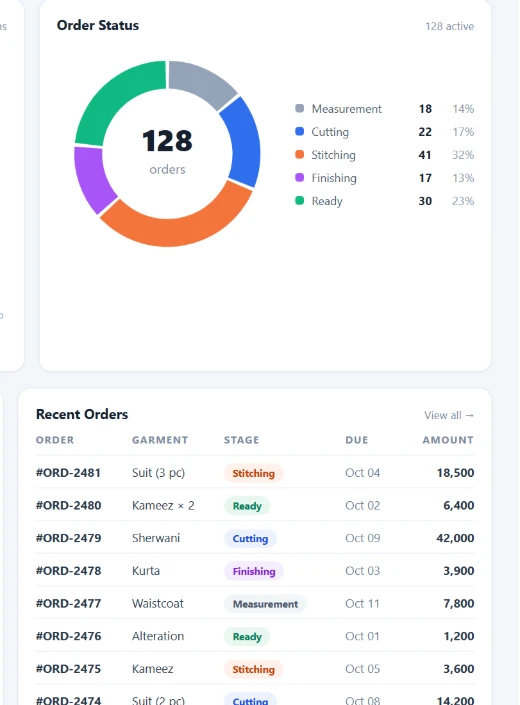
Task: Click the 42,000 amount value
Action: (455, 538)
